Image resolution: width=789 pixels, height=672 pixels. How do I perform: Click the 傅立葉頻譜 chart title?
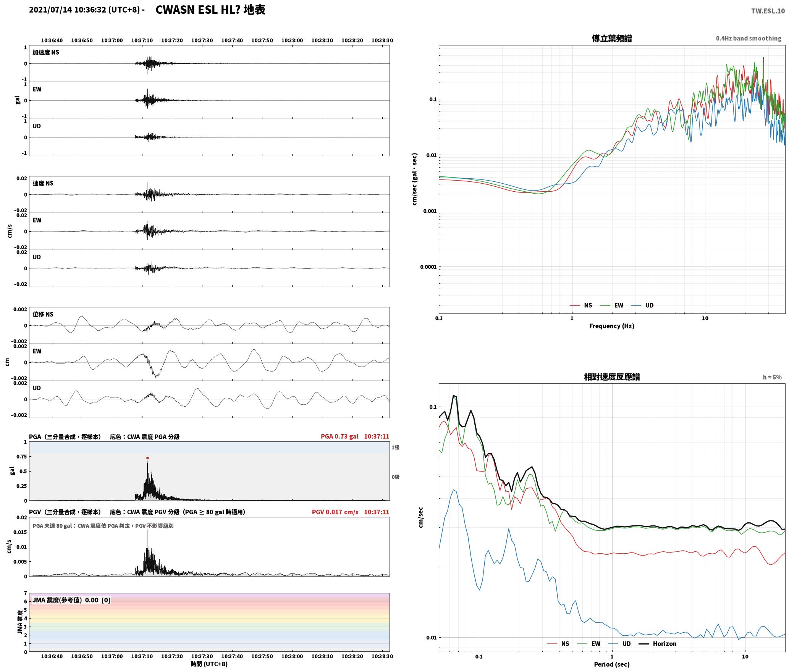[611, 38]
